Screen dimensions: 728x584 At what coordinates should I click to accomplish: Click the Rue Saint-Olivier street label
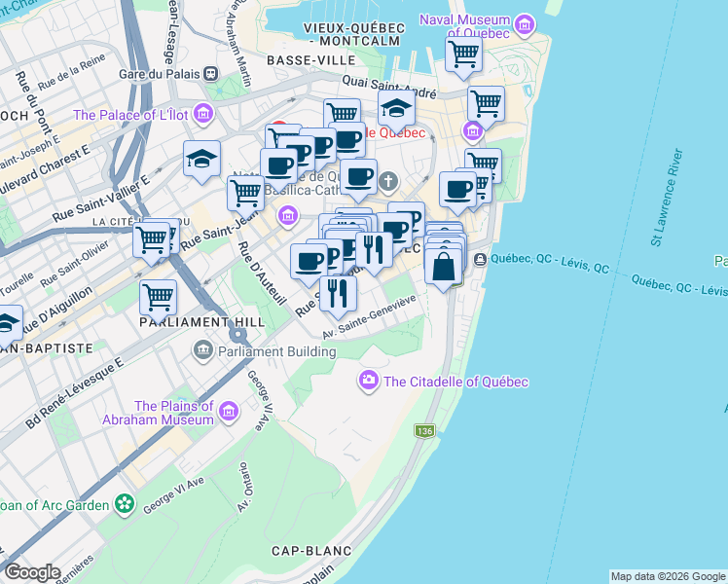pos(74,263)
